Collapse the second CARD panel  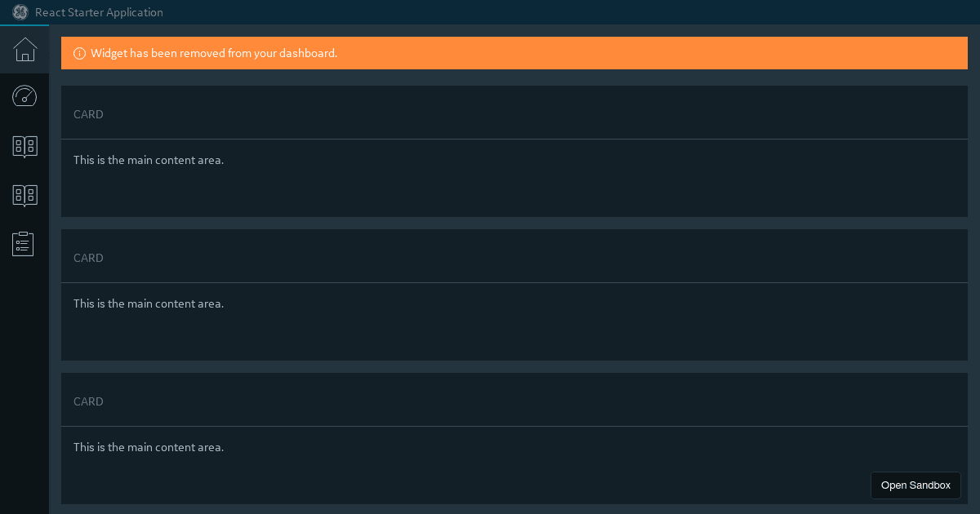tap(88, 258)
